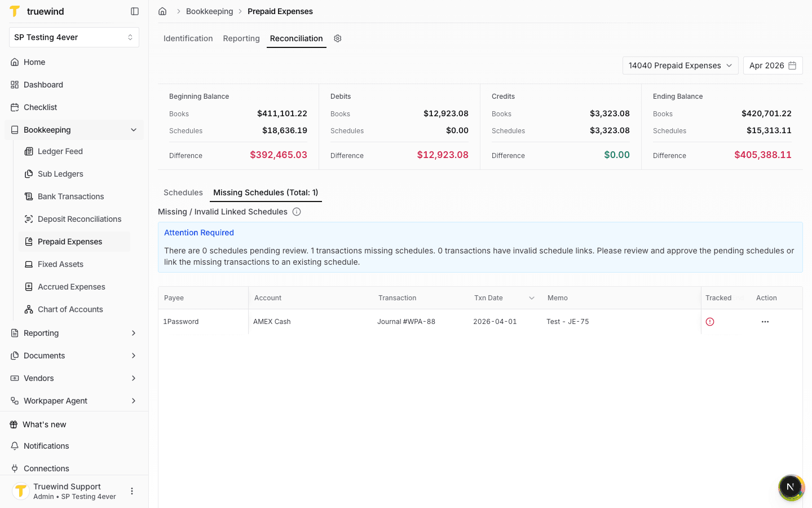
Task: Open Fixed Assets
Action: (74, 264)
